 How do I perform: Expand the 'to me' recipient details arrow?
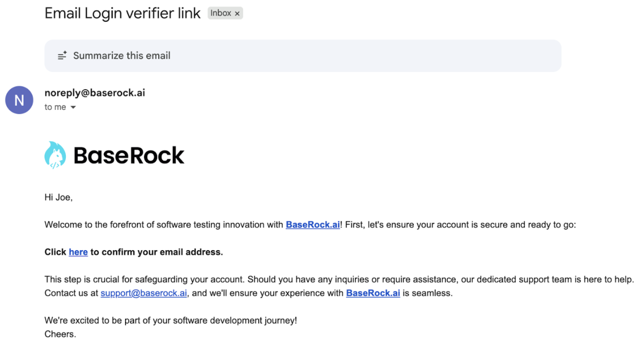pos(73,107)
